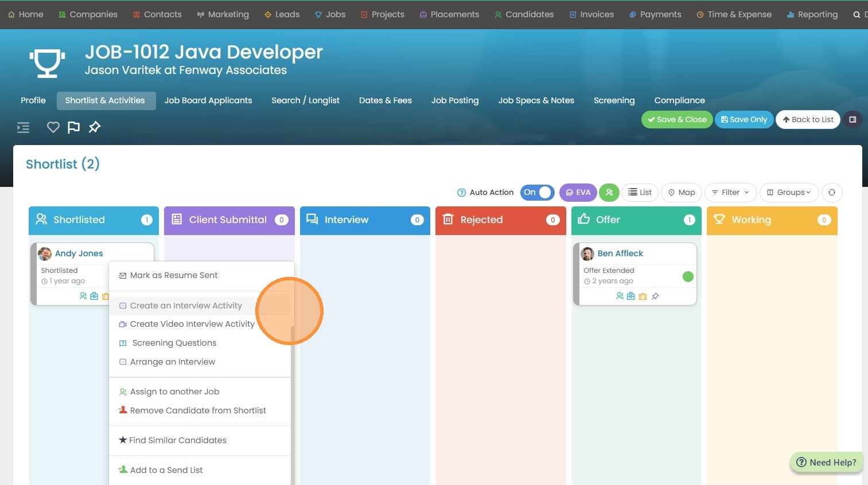The height and width of the screenshot is (485, 868).
Task: Turn off the Auto Action toggle
Action: click(538, 193)
